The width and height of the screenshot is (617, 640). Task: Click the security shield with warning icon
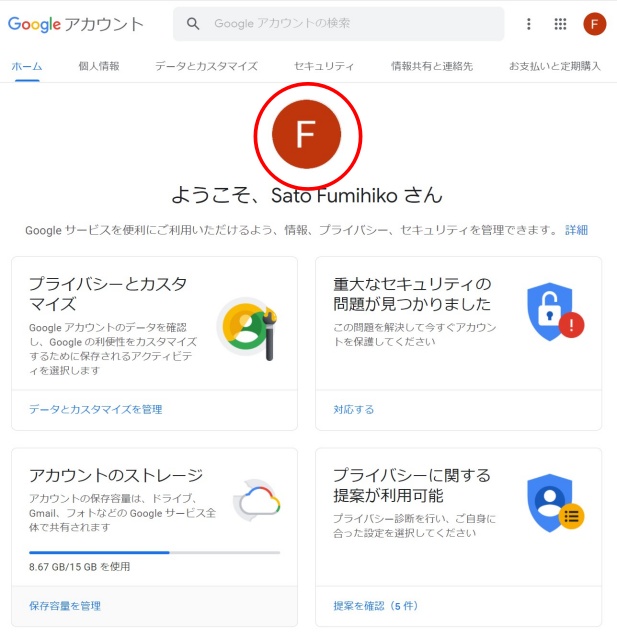(555, 311)
